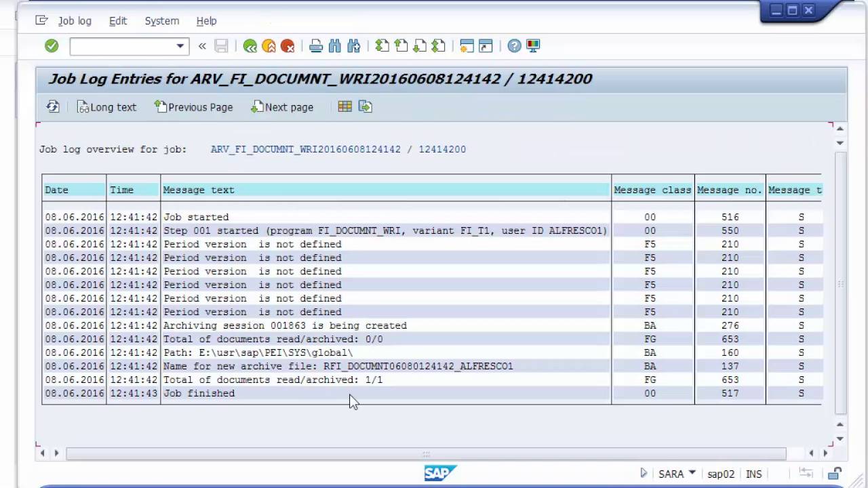The height and width of the screenshot is (488, 868).
Task: Click the connection arrows icon in status bar
Action: coord(806,474)
